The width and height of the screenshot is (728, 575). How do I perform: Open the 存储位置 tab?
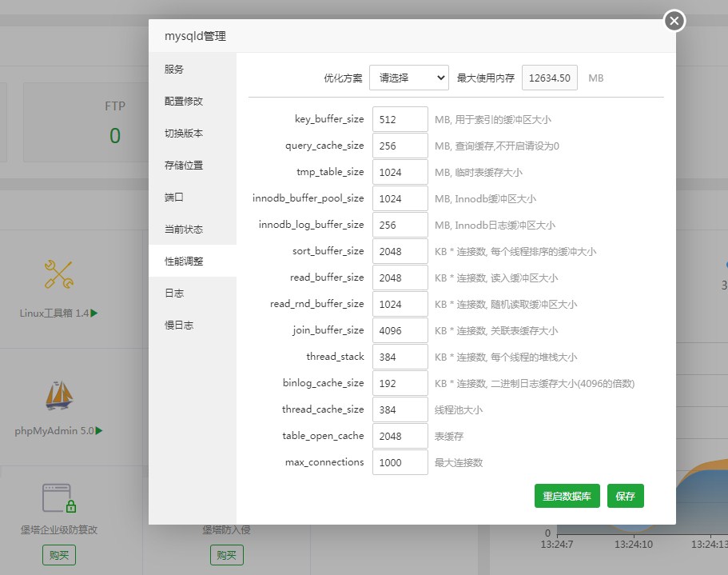pos(182,165)
